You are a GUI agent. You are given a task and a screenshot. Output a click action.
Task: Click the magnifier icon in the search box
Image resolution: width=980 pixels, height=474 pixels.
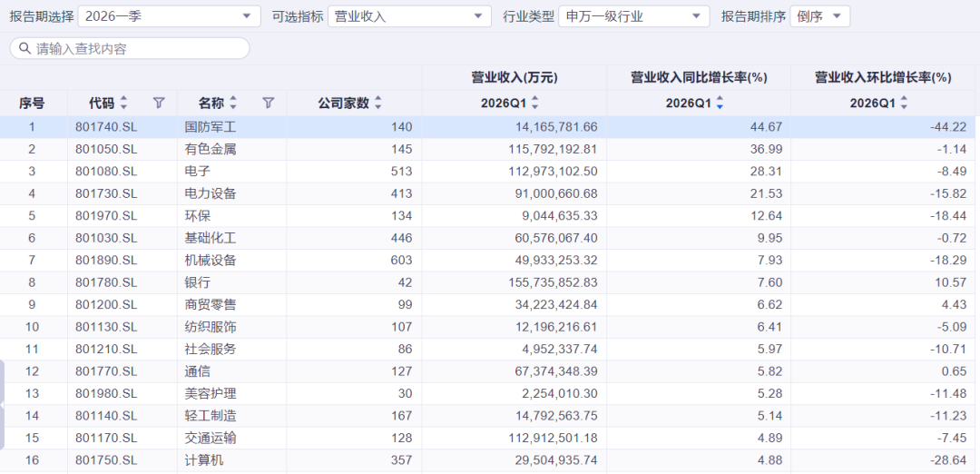click(25, 48)
